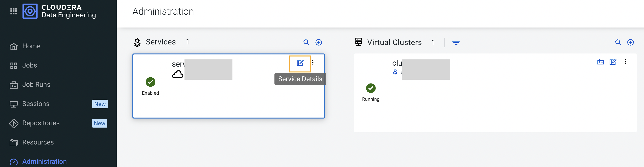Viewport: 644px width, 167px height.
Task: Navigate to Job Runs page
Action: click(36, 84)
